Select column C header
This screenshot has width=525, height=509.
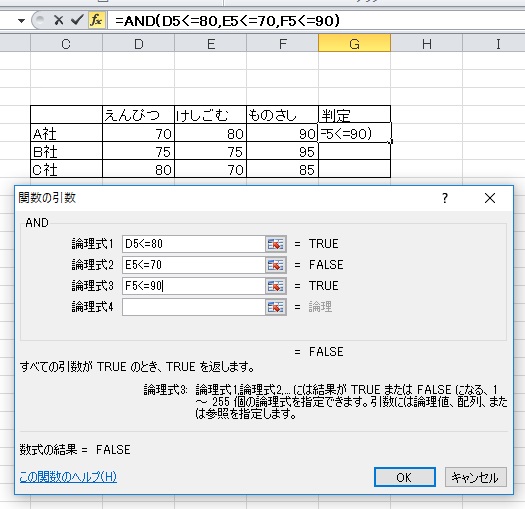click(x=66, y=44)
